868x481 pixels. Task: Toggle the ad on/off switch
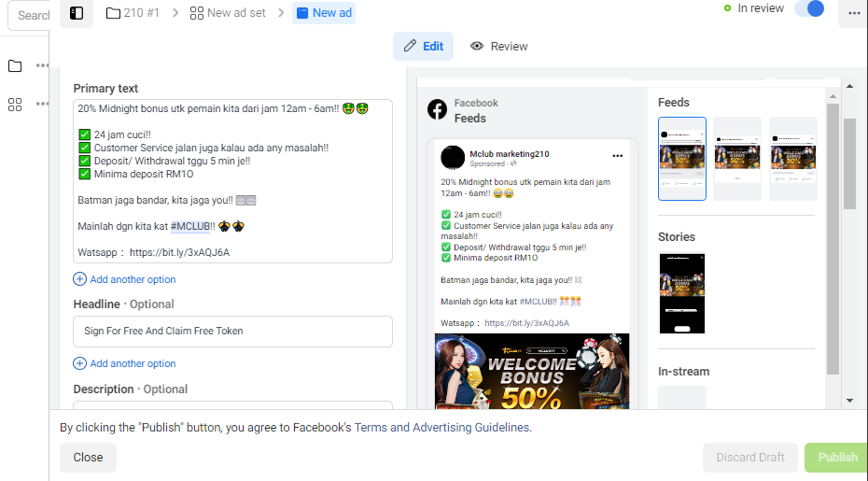point(809,8)
